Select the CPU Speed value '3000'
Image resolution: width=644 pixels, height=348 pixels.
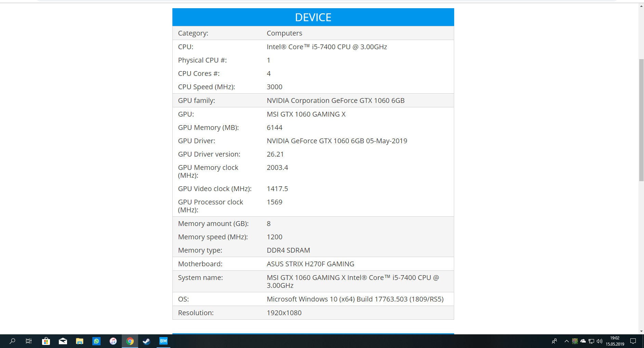pos(275,87)
